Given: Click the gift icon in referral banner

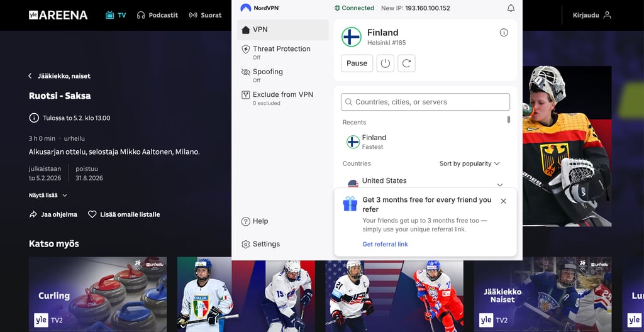Looking at the screenshot, I should (x=350, y=204).
